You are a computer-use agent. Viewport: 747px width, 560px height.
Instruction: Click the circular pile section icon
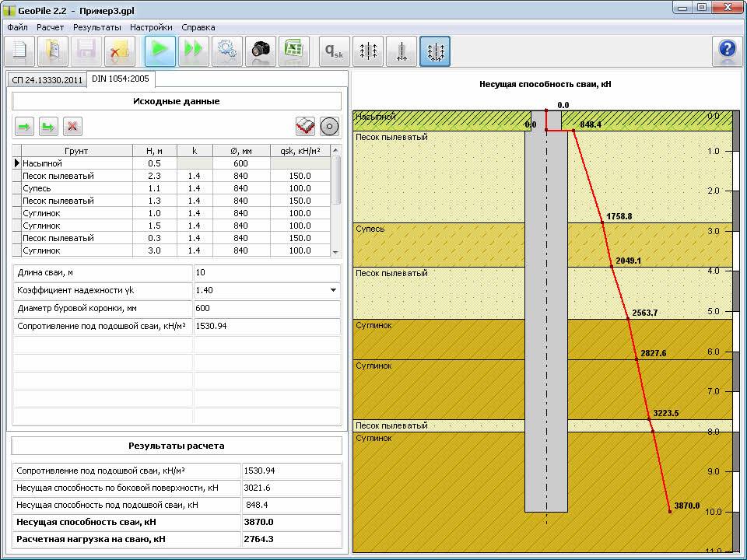click(330, 127)
